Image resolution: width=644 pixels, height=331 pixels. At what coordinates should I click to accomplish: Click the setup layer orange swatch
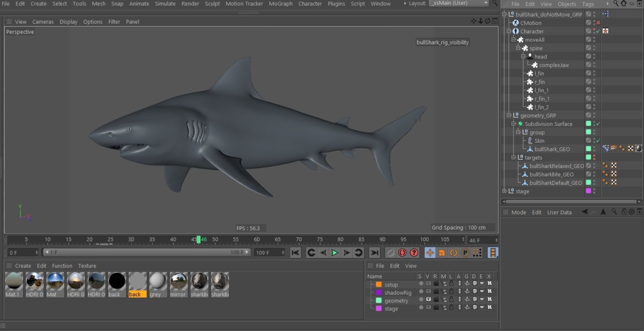point(379,285)
